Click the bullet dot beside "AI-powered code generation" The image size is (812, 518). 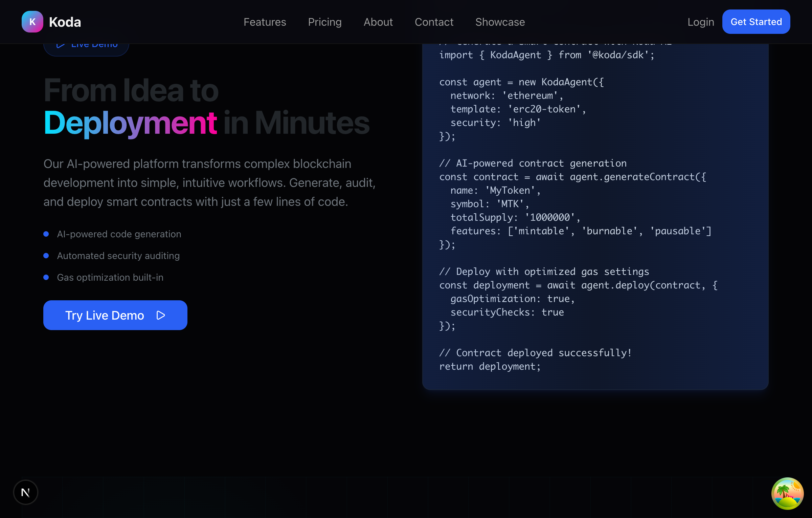coord(47,234)
